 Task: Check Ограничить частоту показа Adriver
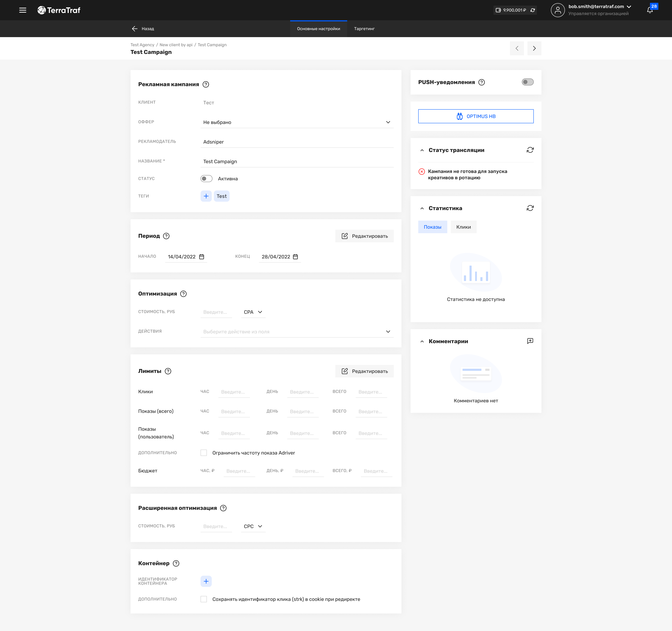click(204, 453)
